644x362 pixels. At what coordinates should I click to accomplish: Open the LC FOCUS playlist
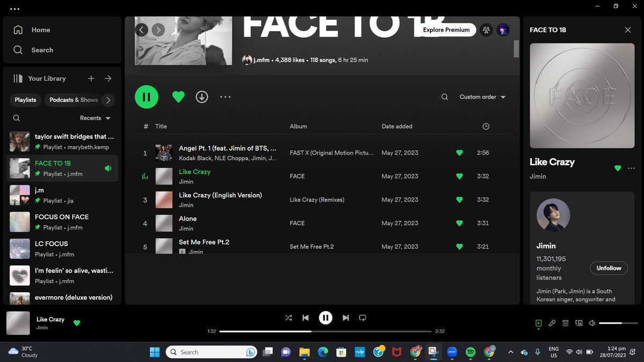point(62,249)
